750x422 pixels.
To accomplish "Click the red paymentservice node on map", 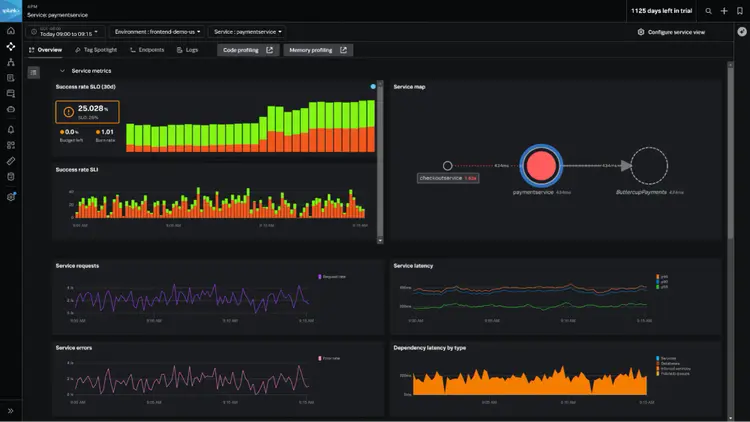I will [x=541, y=164].
